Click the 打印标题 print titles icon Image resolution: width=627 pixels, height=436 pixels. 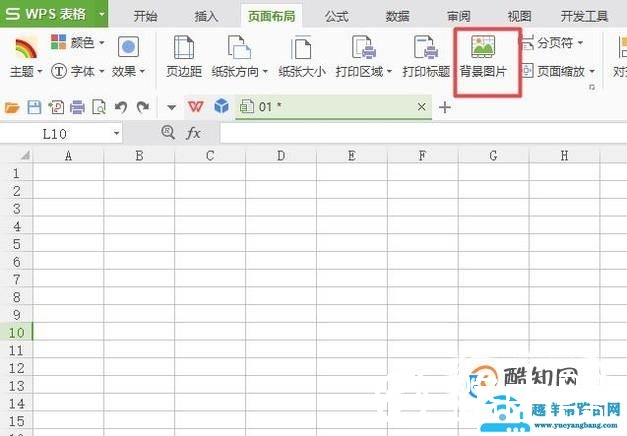pyautogui.click(x=426, y=48)
